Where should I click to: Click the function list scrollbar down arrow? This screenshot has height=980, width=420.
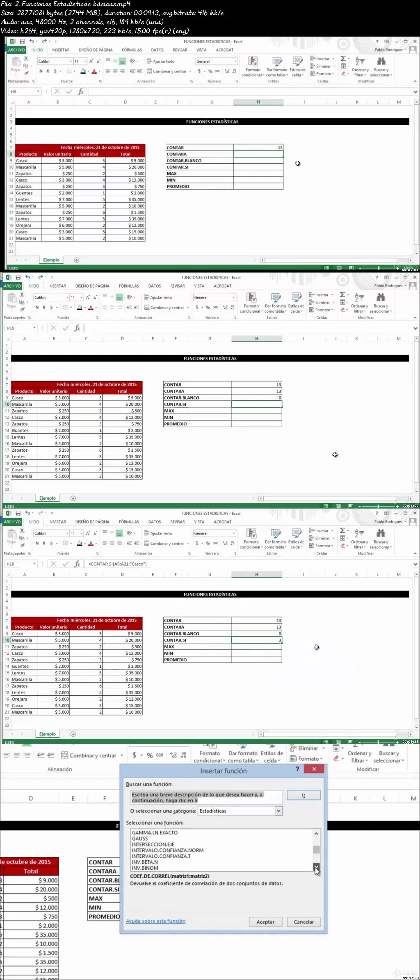[x=316, y=867]
